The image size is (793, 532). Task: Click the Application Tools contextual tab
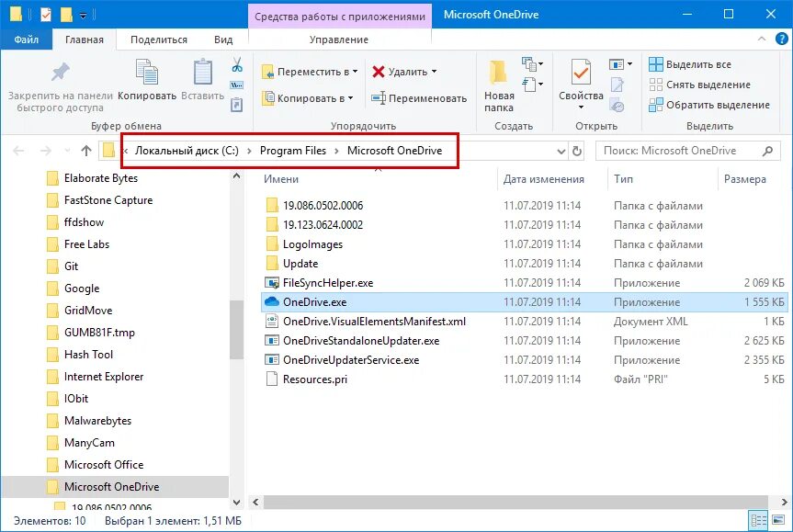click(340, 17)
